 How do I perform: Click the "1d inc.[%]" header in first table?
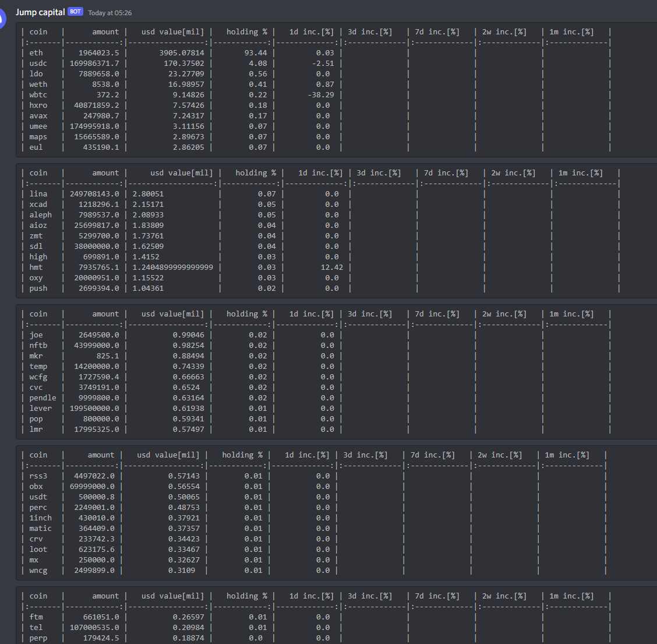311,31
